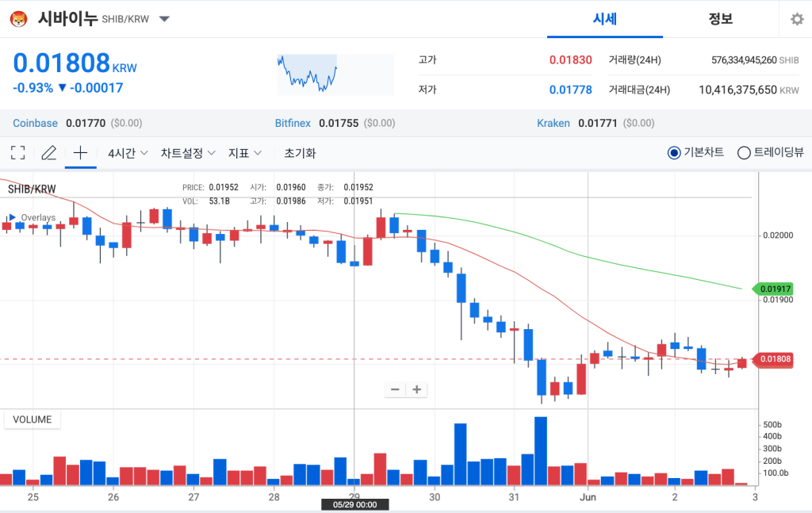The image size is (812, 513).
Task: Activate the crosshair cursor tool
Action: 80,153
